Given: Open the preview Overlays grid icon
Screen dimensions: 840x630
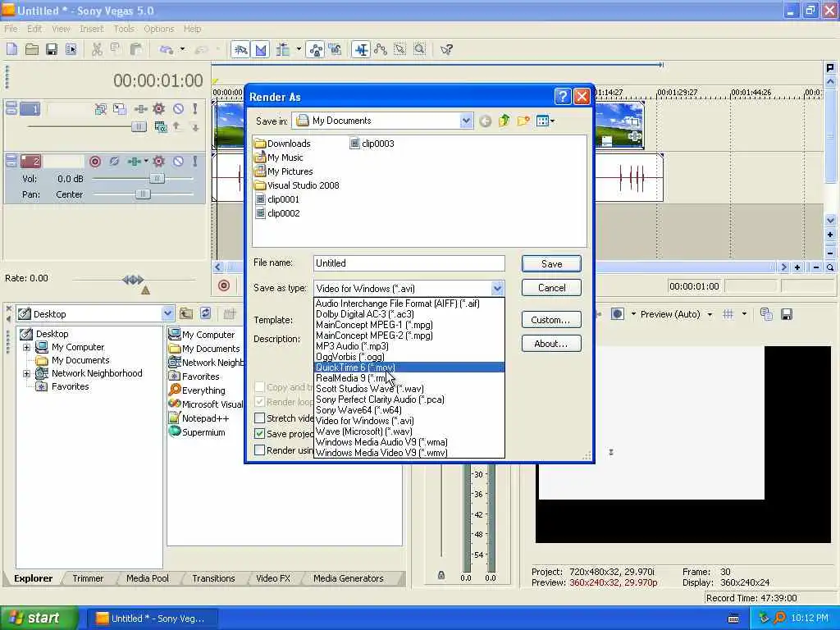Looking at the screenshot, I should click(728, 314).
